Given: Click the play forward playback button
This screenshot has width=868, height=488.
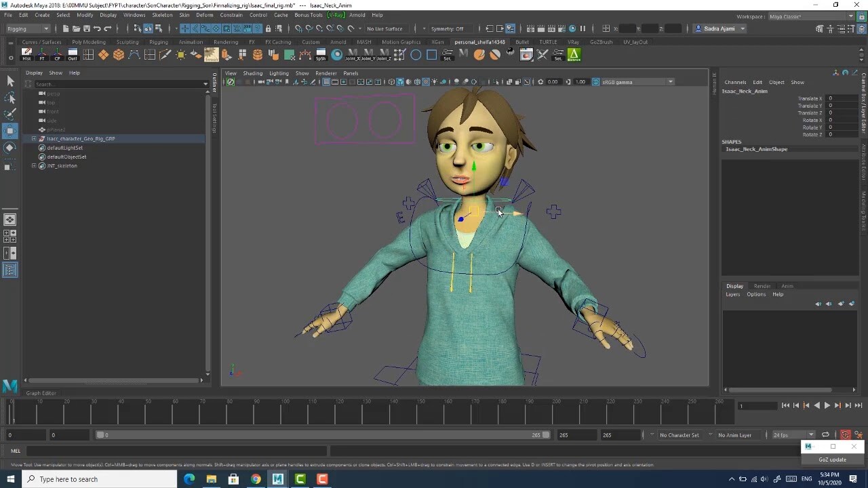Looking at the screenshot, I should [827, 406].
